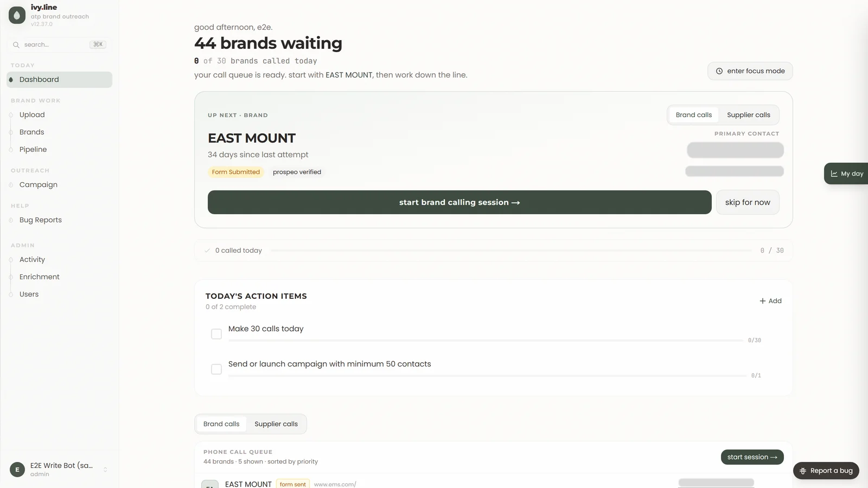
Task: Click the prospeo verified badge
Action: point(297,172)
